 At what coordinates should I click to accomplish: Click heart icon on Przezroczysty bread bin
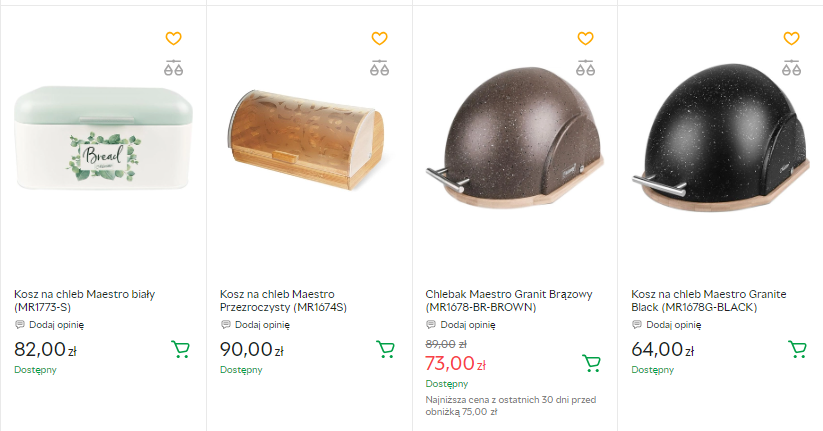[379, 39]
